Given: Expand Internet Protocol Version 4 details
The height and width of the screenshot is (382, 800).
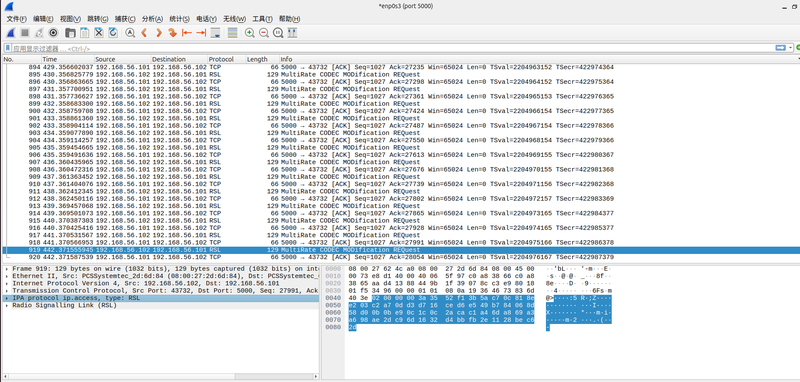Looking at the screenshot, I should click(x=7, y=283).
